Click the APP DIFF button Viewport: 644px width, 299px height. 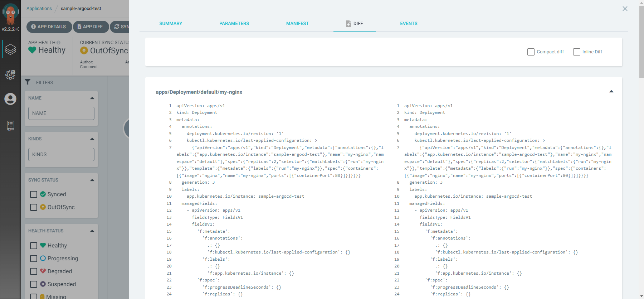pos(90,27)
